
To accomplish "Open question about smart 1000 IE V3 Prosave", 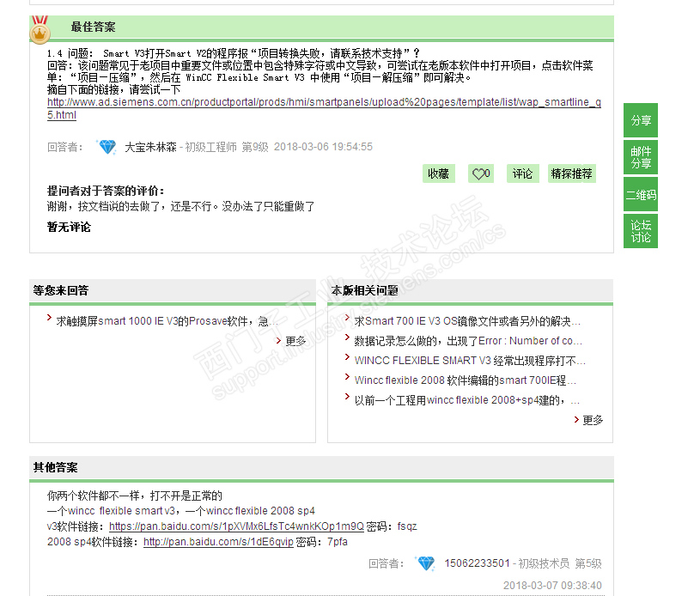I will point(167,321).
